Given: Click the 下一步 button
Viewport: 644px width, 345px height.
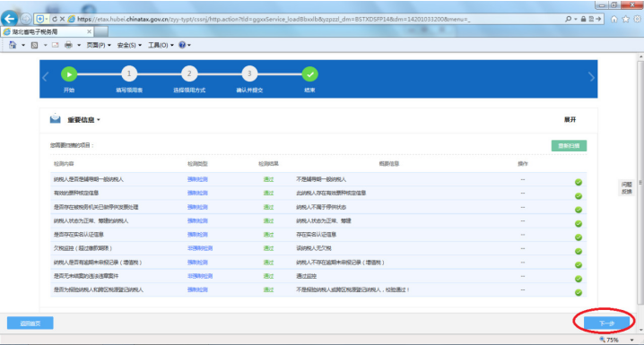Looking at the screenshot, I should pyautogui.click(x=606, y=323).
